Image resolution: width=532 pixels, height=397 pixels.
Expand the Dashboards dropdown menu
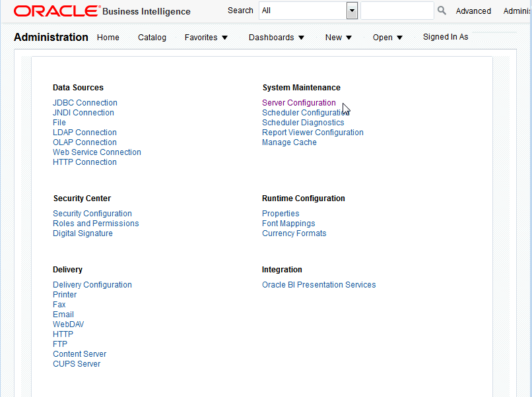[x=276, y=38]
